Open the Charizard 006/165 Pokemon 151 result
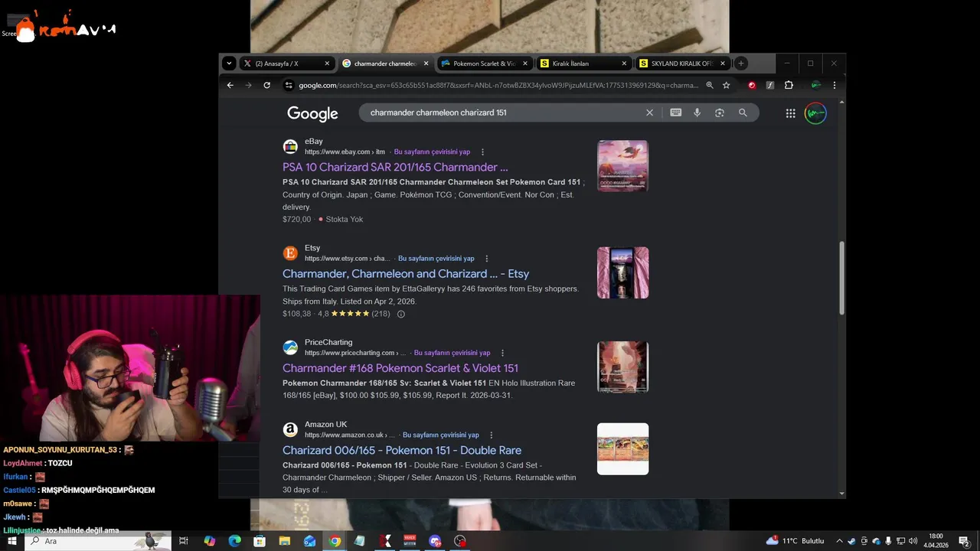The image size is (980, 551). [402, 450]
